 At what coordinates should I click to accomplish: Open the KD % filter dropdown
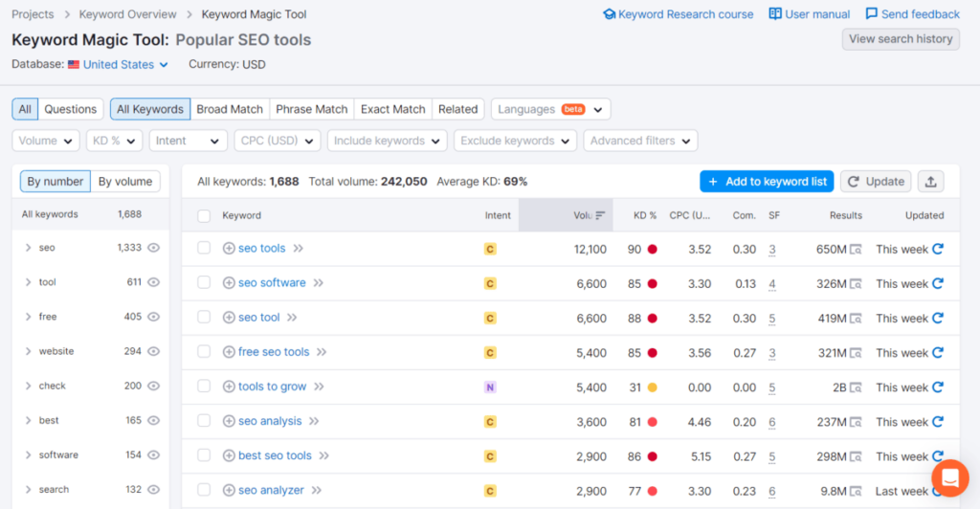tap(115, 141)
